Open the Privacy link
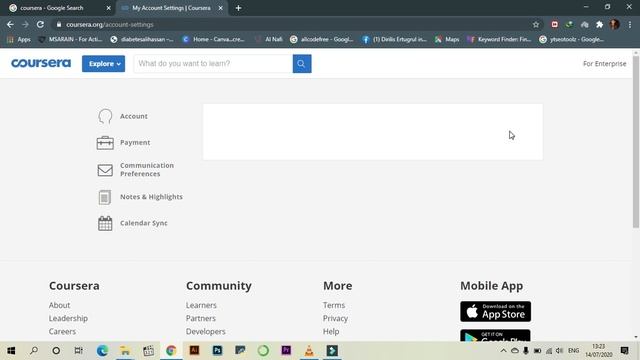The image size is (640, 360). pos(335,318)
